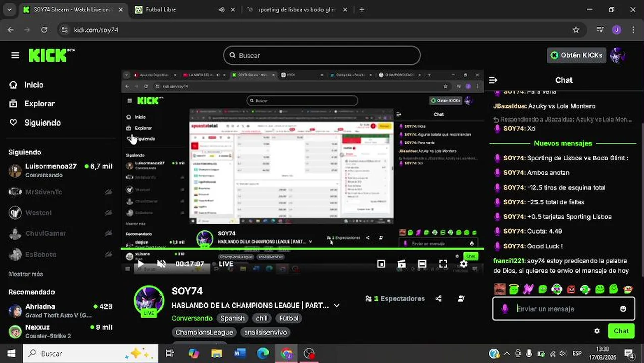Share the stream via the share icon
The width and height of the screenshot is (644, 363).
[438, 298]
